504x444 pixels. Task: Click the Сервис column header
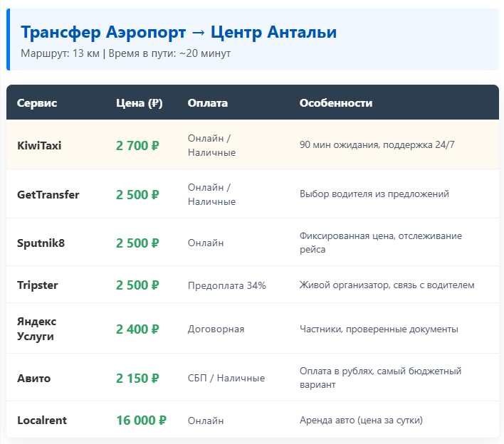coord(37,102)
